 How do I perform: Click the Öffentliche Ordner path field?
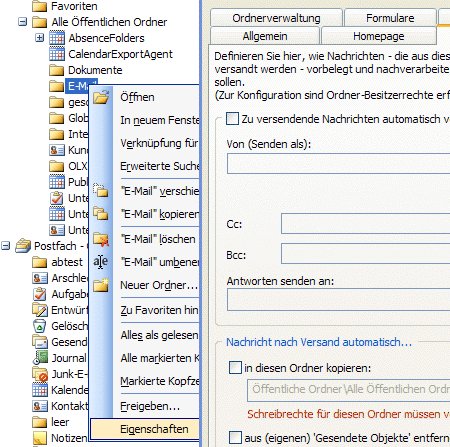click(349, 389)
